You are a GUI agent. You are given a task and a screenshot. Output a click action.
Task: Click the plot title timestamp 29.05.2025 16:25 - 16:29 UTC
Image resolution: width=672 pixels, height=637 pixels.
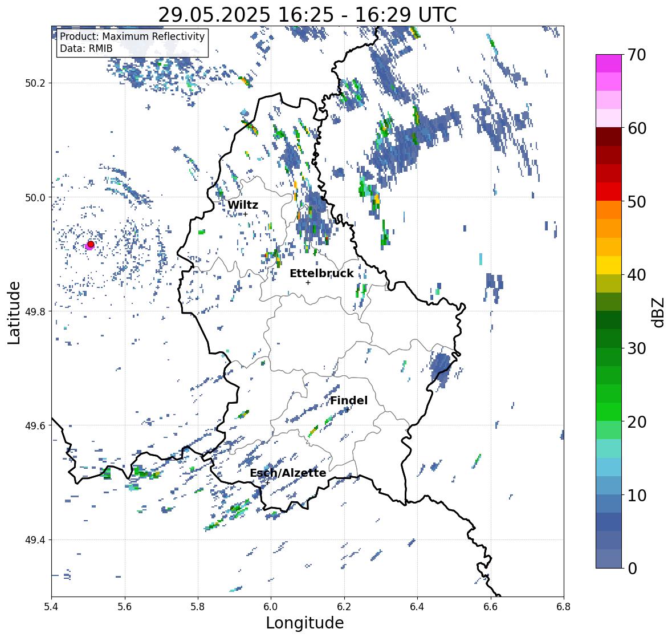click(x=307, y=15)
